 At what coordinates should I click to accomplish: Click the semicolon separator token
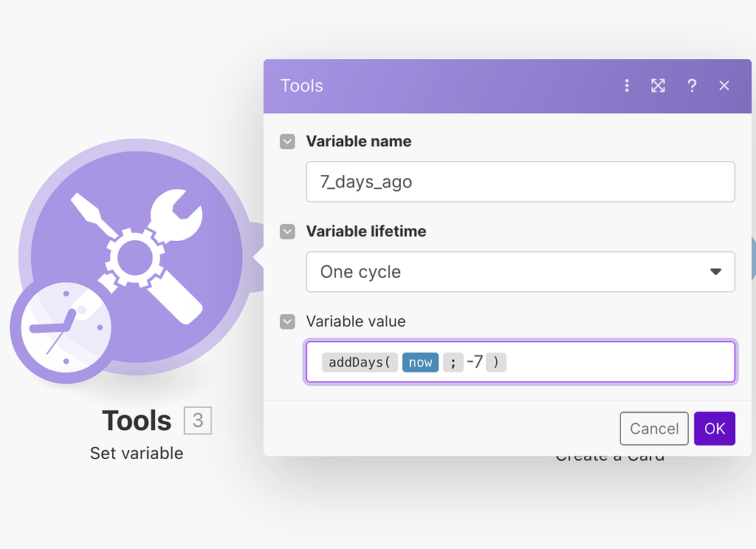(453, 362)
